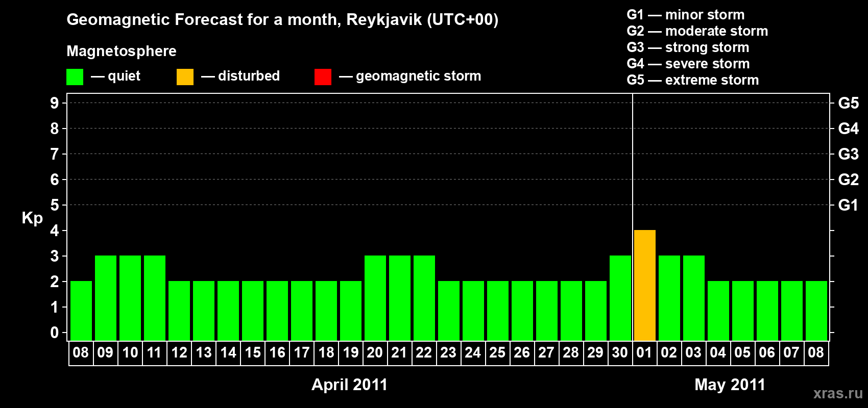Click the '— geomagnetic storm' legend label
868x408 pixels.
tap(410, 76)
